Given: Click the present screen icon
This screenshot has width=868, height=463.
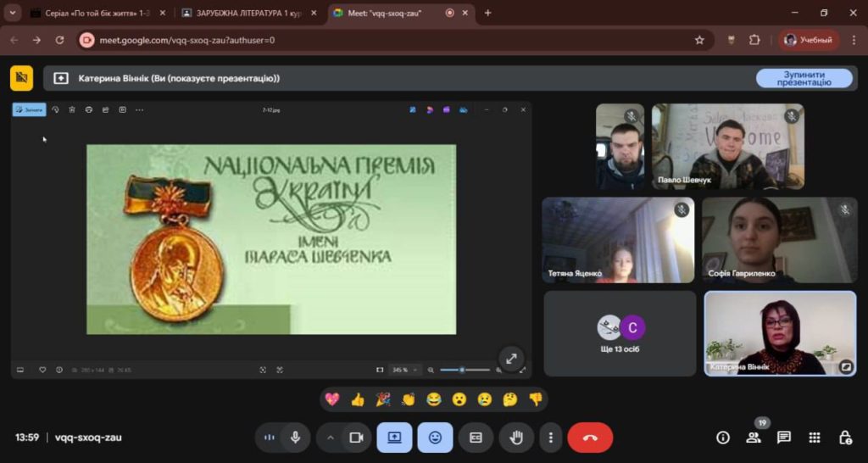Looking at the screenshot, I should pos(394,438).
